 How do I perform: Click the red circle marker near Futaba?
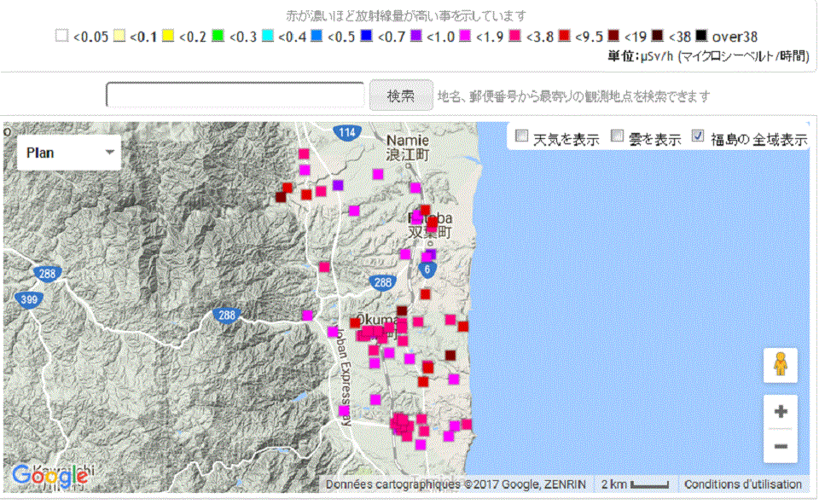[x=433, y=222]
